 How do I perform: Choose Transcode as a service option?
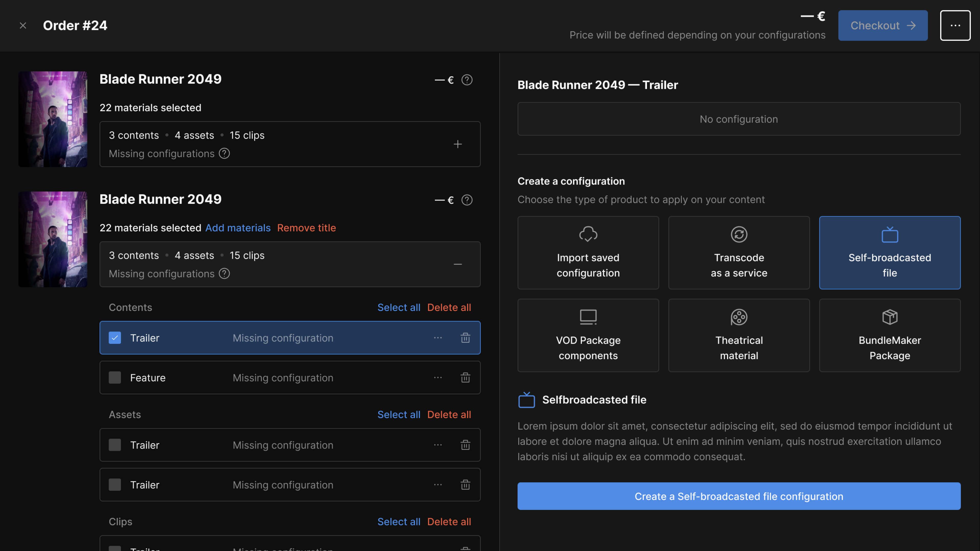point(739,253)
